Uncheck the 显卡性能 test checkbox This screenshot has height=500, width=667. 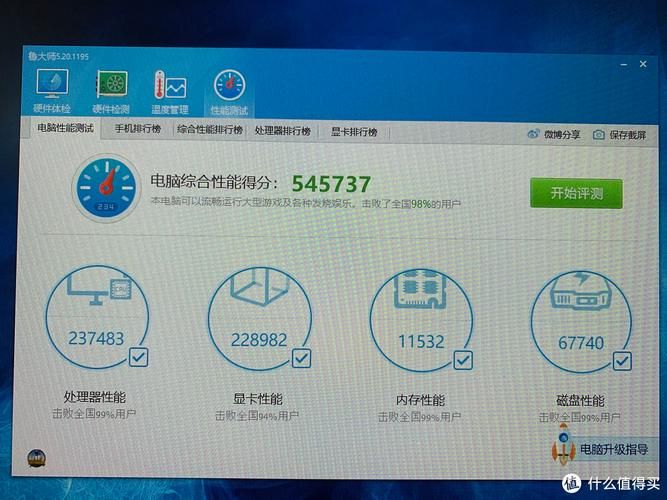301,358
